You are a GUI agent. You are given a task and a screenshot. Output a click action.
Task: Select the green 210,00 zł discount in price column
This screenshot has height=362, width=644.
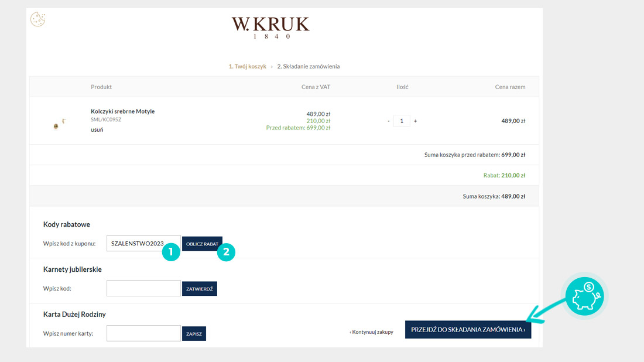coord(318,121)
